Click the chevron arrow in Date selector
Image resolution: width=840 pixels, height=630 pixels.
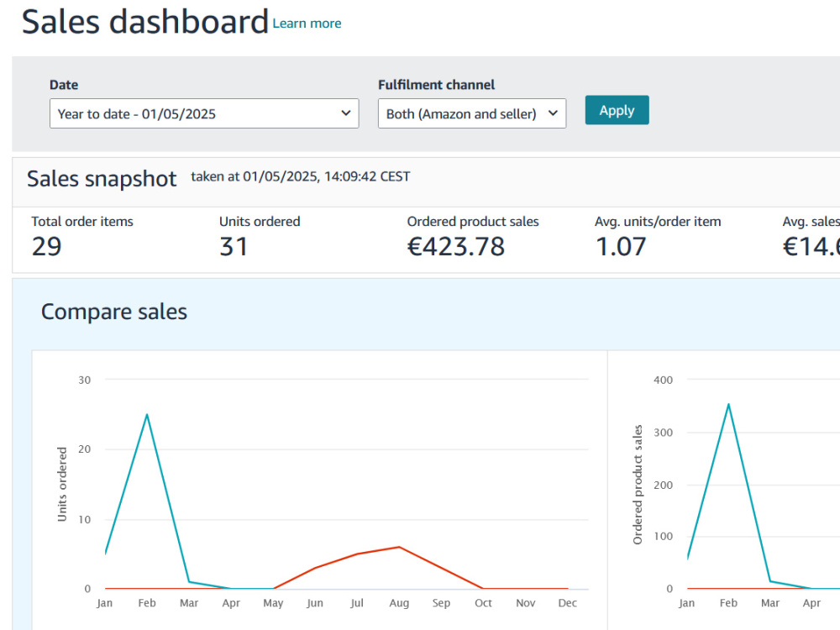pyautogui.click(x=345, y=113)
